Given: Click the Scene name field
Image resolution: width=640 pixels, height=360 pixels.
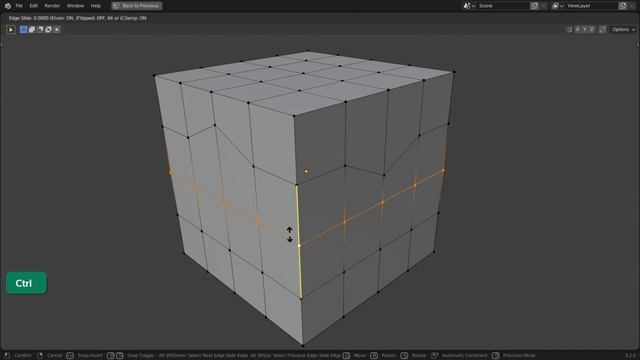Looking at the screenshot, I should point(503,6).
